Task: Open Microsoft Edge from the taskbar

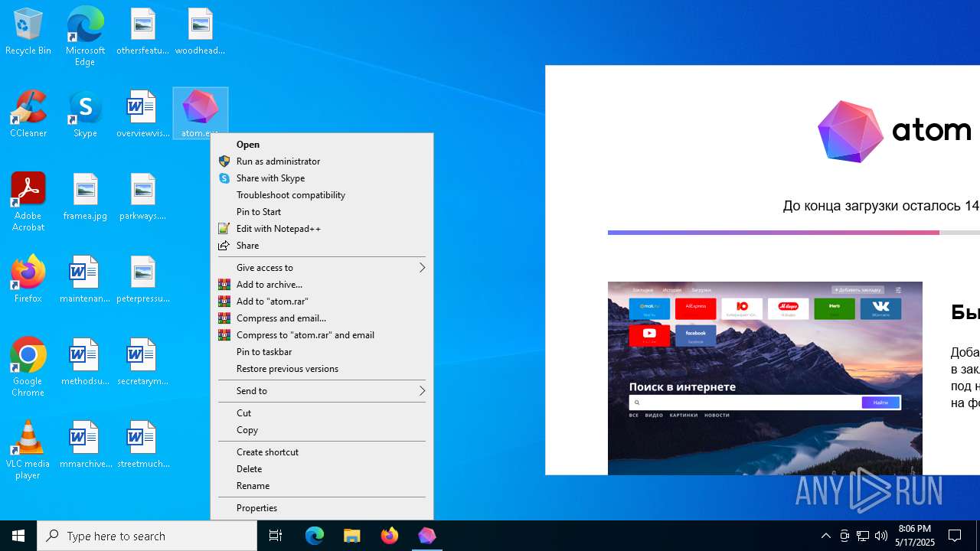Action: pos(315,536)
